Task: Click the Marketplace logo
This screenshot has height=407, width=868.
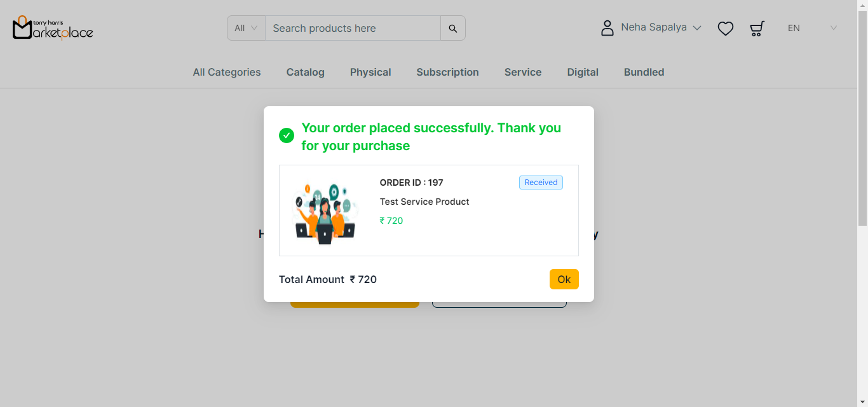Action: [53, 27]
